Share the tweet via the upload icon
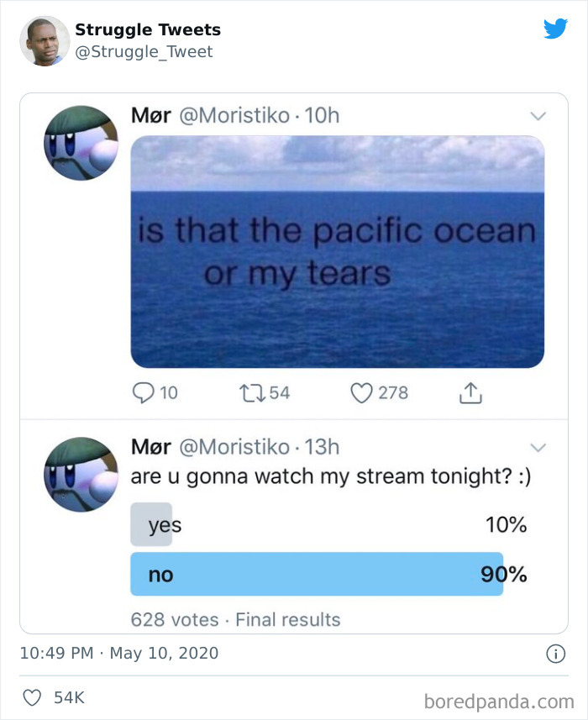The height and width of the screenshot is (720, 588). pyautogui.click(x=471, y=392)
